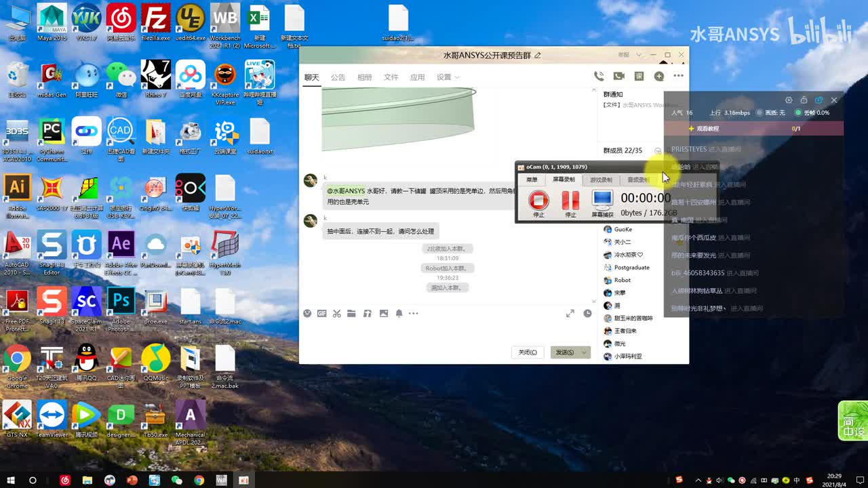Open the shared 3D model image in chat
The height and width of the screenshot is (488, 868).
(x=398, y=119)
